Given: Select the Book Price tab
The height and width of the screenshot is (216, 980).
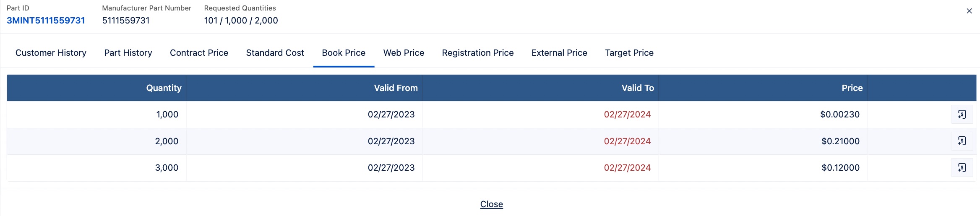Looking at the screenshot, I should click(344, 53).
